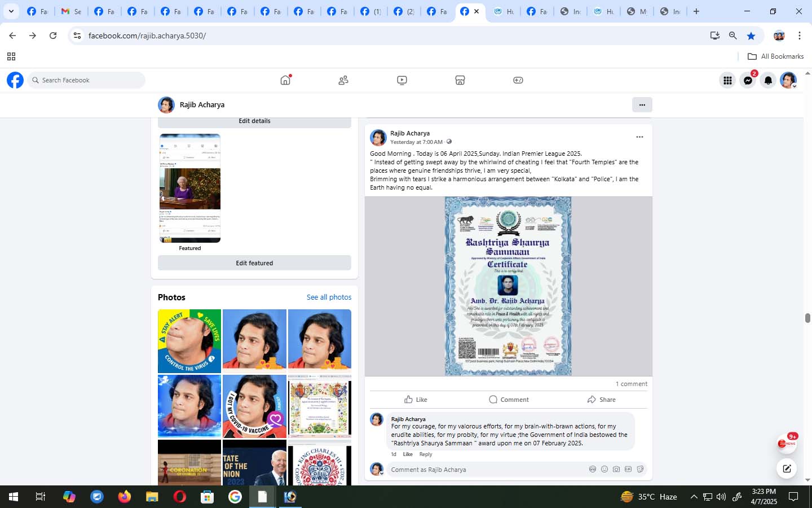Click the taskbar volume icon

[721, 497]
